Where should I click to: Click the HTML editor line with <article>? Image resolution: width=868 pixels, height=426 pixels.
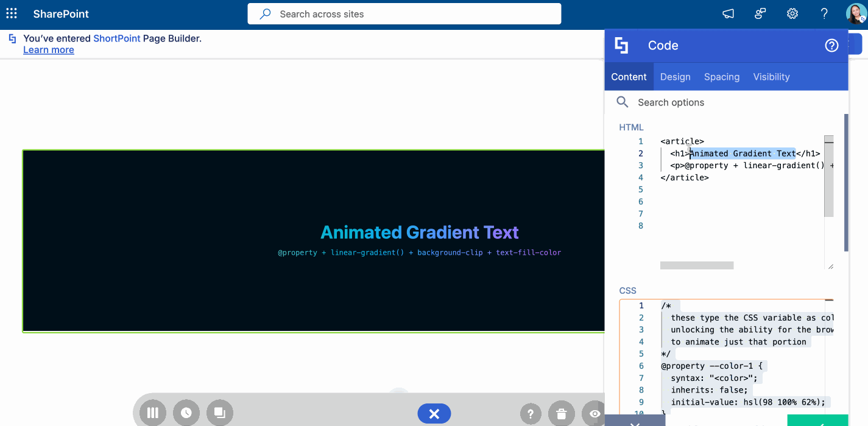682,141
